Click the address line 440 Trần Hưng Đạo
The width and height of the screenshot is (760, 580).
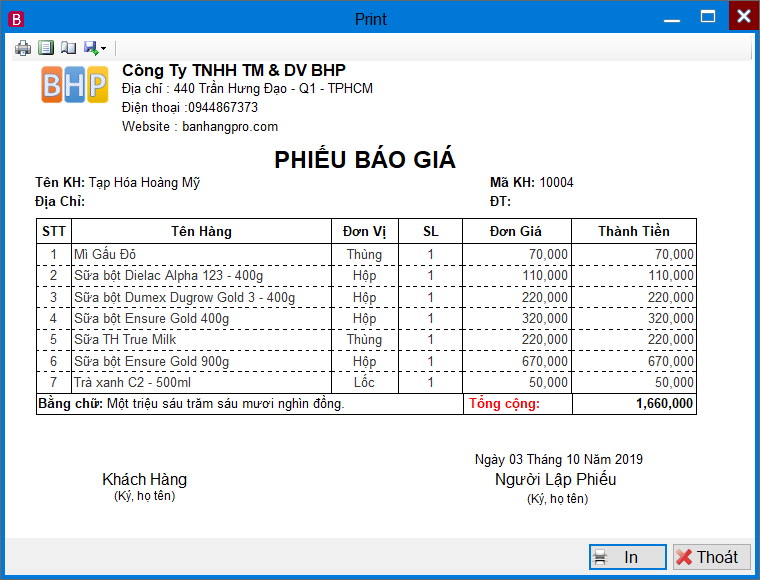click(247, 89)
